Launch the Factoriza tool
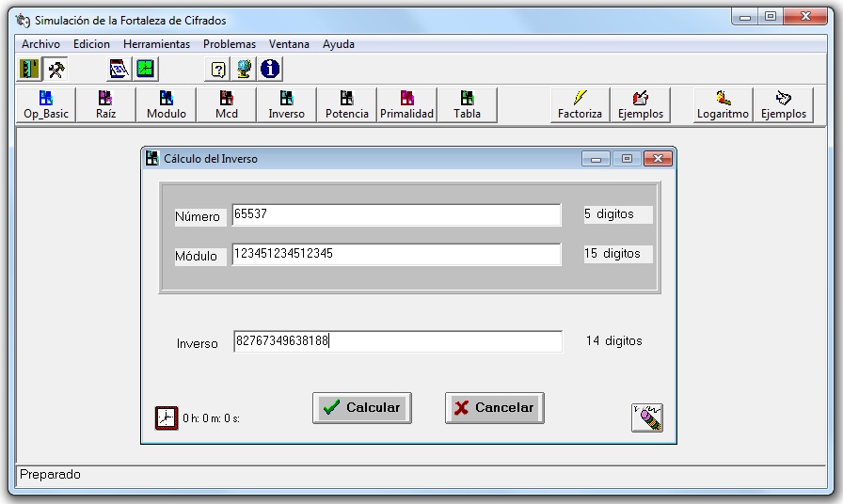 click(580, 105)
